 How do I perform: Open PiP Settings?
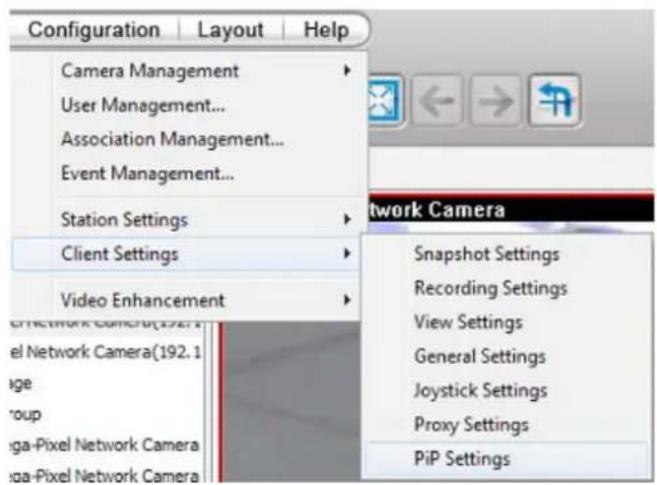click(507, 459)
